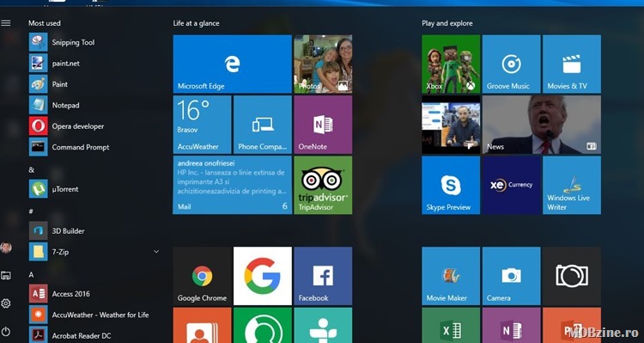Image resolution: width=644 pixels, height=343 pixels.
Task: Open File Explorer from Start sidebar
Action: point(6,276)
